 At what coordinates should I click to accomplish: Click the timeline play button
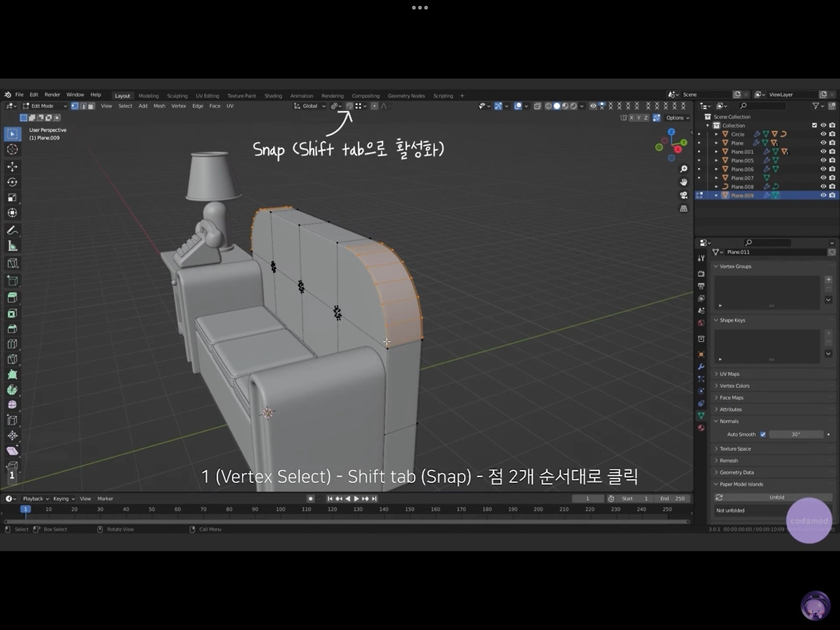356,499
